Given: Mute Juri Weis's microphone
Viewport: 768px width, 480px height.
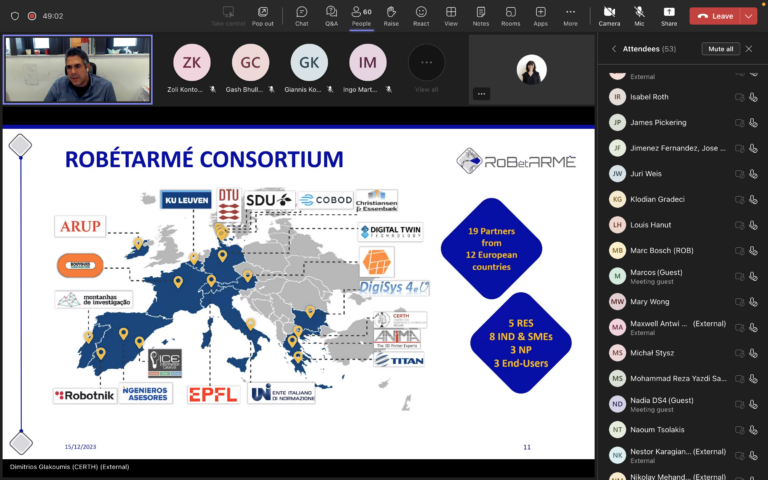Looking at the screenshot, I should [x=753, y=174].
